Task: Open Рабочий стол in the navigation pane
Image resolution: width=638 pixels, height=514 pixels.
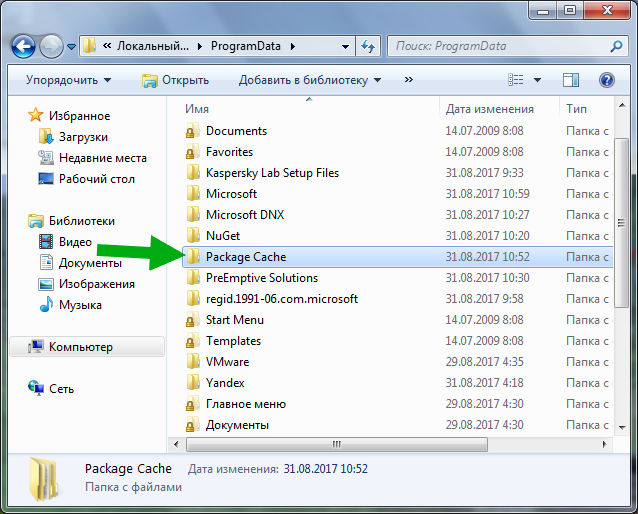Action: 86,179
